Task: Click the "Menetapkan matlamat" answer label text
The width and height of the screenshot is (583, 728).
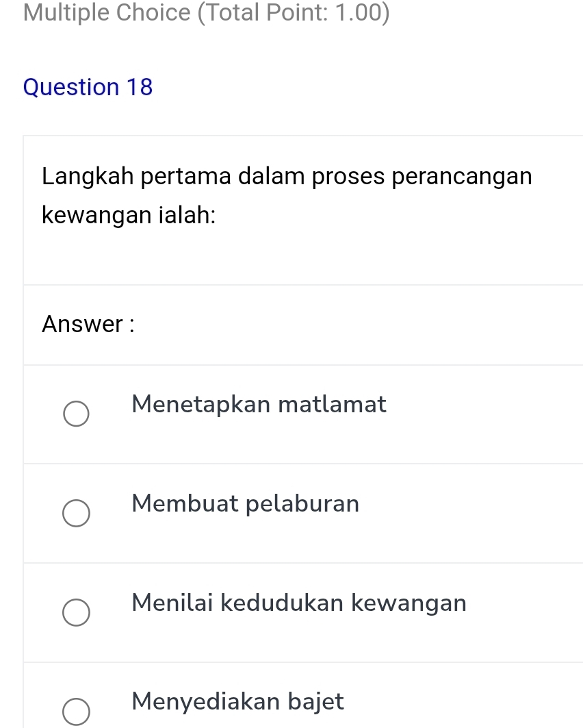Action: [x=260, y=405]
